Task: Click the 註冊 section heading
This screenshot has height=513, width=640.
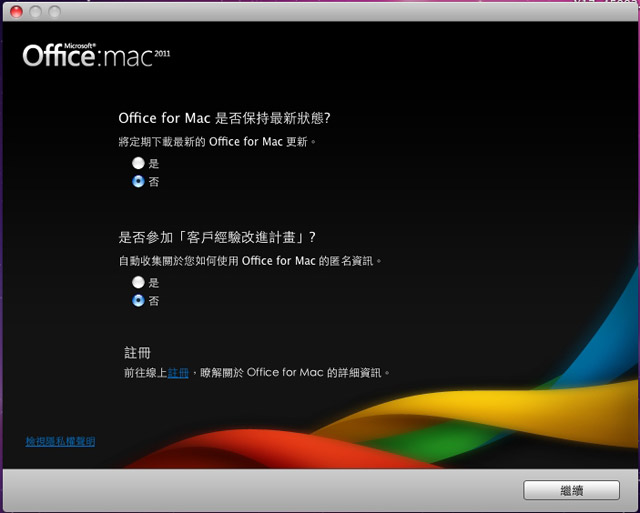Action: point(137,353)
